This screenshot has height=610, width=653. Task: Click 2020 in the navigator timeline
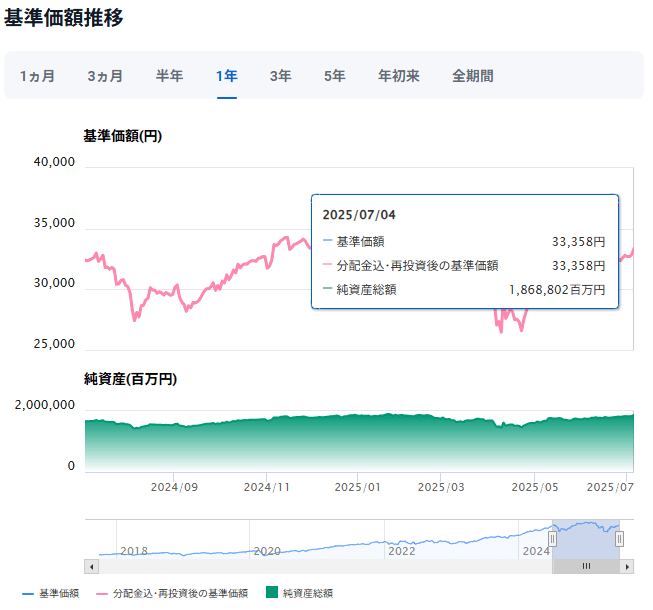pos(267,551)
